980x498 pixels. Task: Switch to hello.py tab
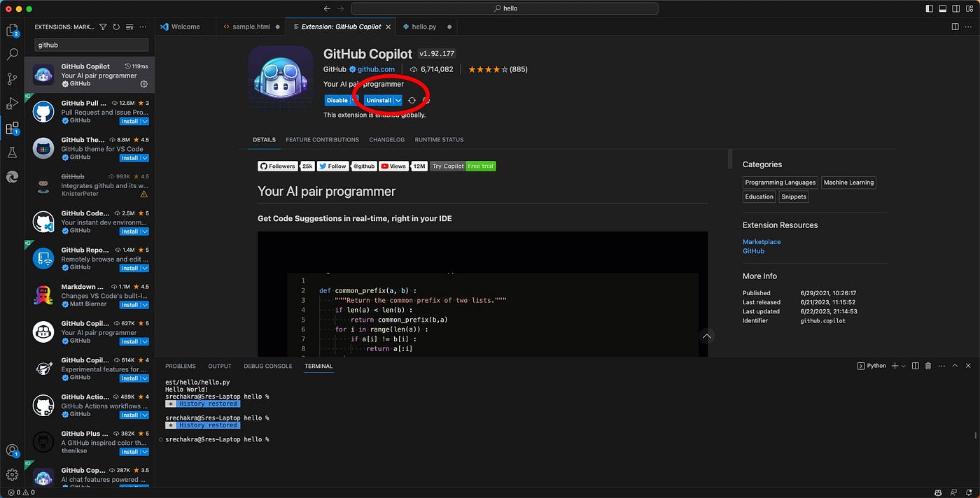[425, 27]
